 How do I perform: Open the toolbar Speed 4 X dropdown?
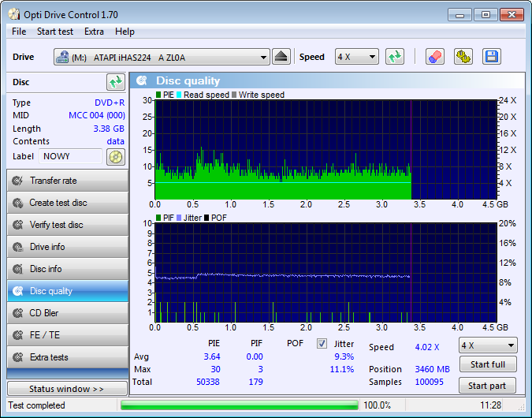(x=357, y=57)
